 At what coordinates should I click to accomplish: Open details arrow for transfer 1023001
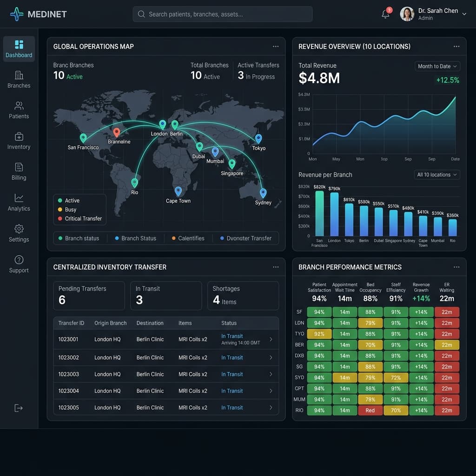point(271,339)
